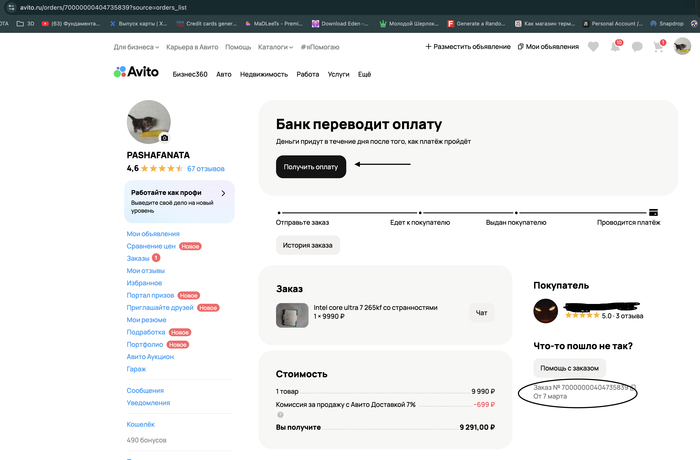
Task: Open the "Недвижимость" category tab
Action: coord(264,74)
